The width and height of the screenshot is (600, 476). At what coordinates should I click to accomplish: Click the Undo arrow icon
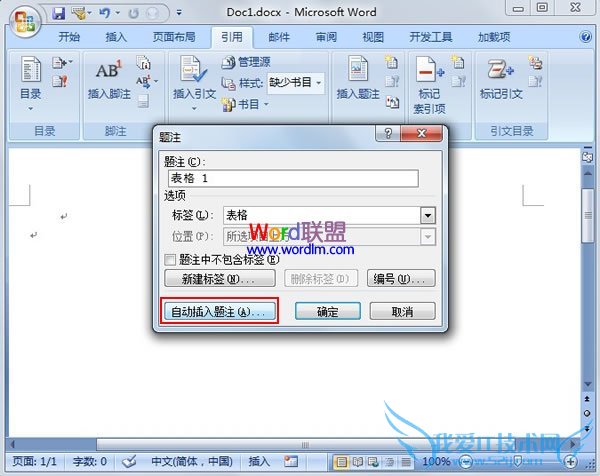104,13
